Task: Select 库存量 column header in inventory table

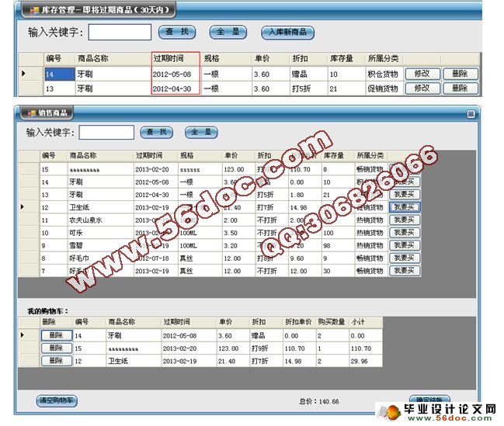Action: pos(346,58)
